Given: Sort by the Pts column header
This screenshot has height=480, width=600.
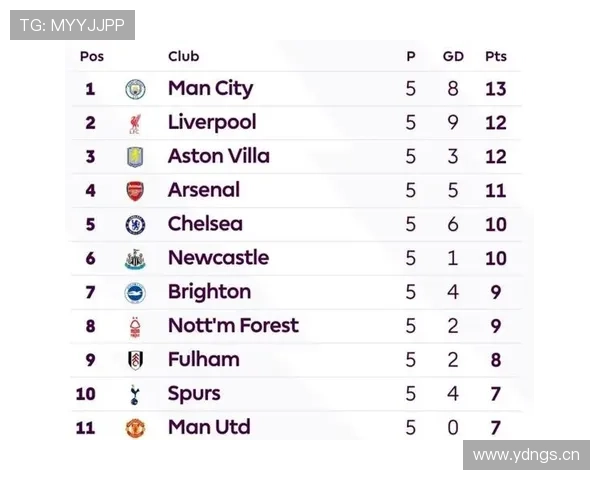Looking at the screenshot, I should pos(495,57).
